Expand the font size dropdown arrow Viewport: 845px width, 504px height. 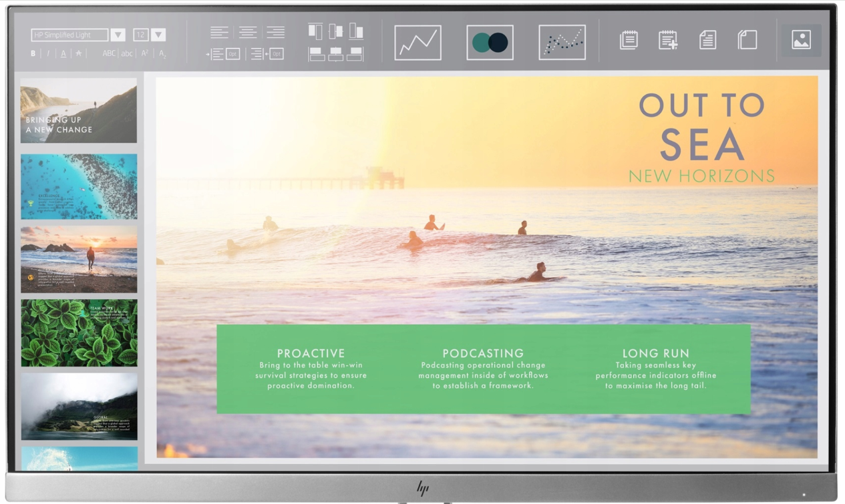[x=158, y=35]
